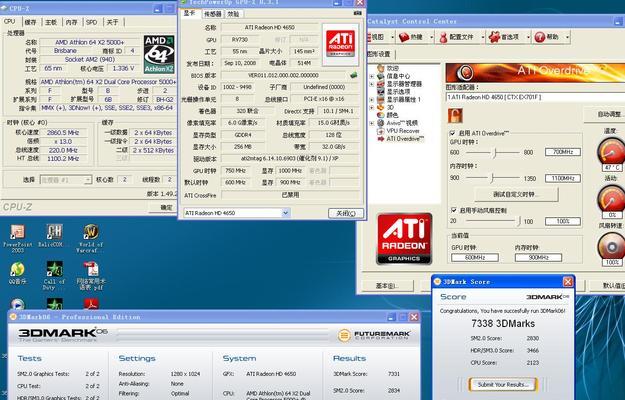
Task: Open 图形适配器 adapter dropdown in Catalyst
Action: point(535,97)
